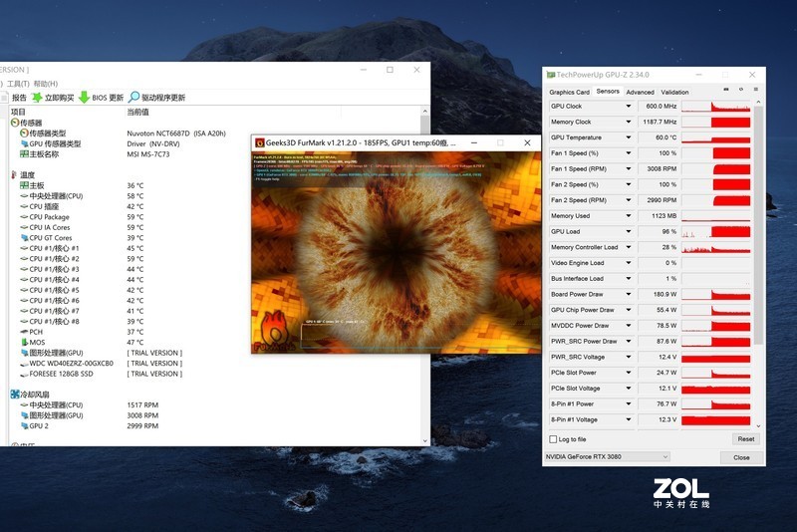The image size is (797, 532).
Task: Click the GPU-Z title bar logo
Action: (550, 75)
